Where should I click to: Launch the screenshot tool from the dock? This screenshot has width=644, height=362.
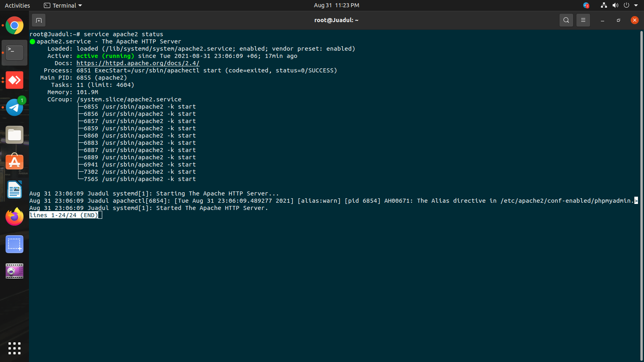(x=14, y=244)
